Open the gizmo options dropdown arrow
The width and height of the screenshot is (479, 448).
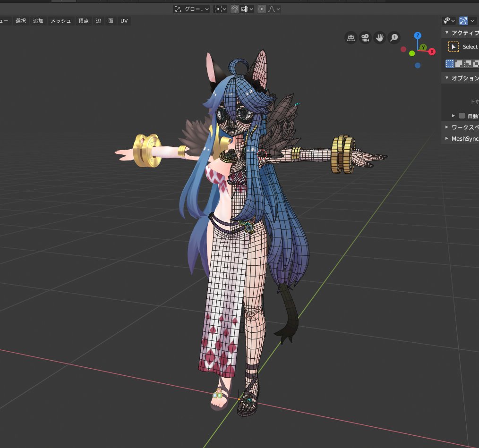coord(472,21)
